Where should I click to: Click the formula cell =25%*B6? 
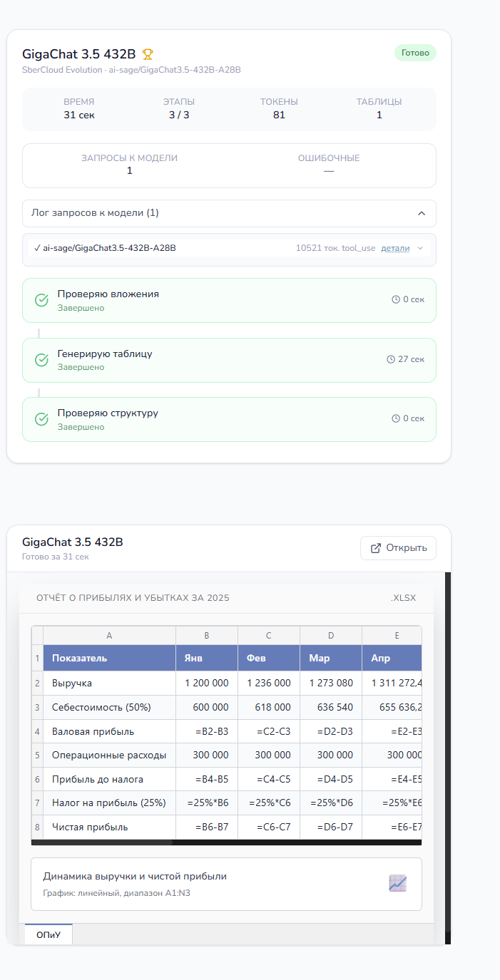tap(207, 803)
